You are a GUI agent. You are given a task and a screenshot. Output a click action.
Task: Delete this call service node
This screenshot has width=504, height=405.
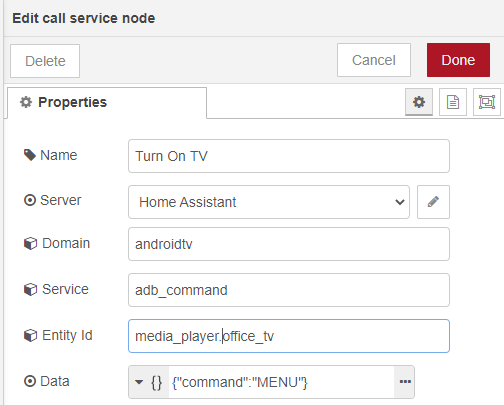coord(45,61)
